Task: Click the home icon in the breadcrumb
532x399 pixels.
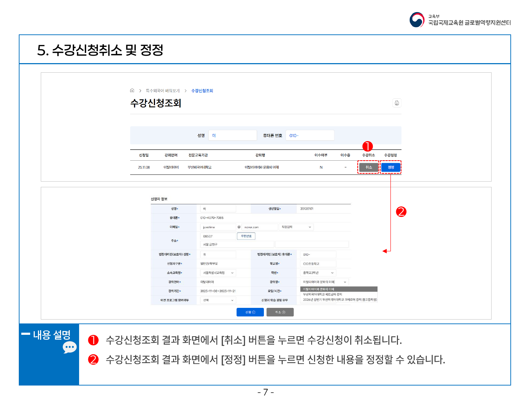Action: [132, 91]
